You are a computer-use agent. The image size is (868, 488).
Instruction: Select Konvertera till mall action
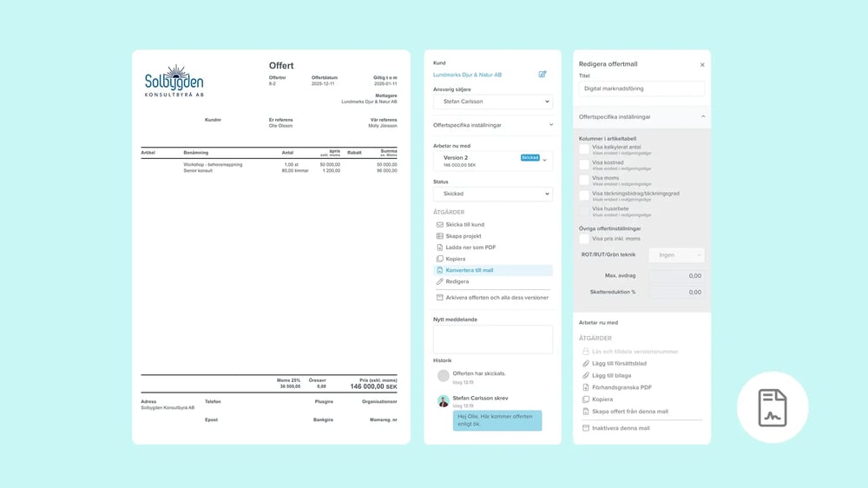pyautogui.click(x=469, y=270)
